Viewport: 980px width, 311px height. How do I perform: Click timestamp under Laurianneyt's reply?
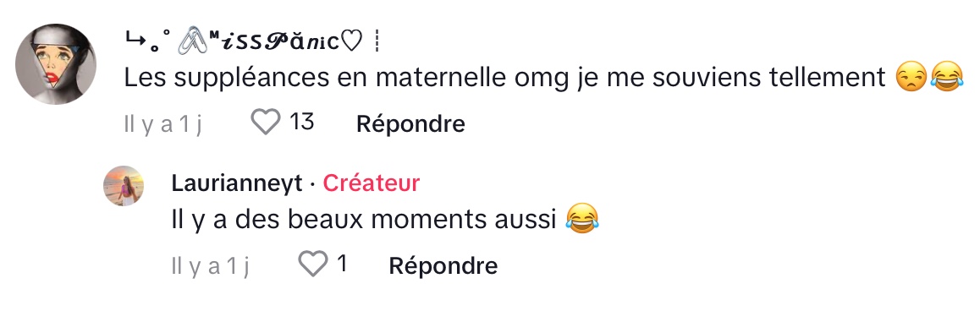tap(210, 265)
